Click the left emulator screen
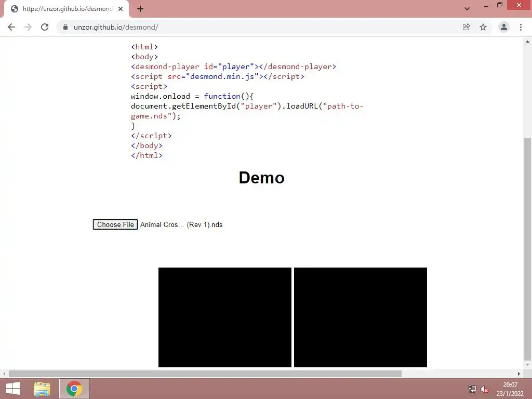Screen dimensions: 532x399 [x=225, y=317]
